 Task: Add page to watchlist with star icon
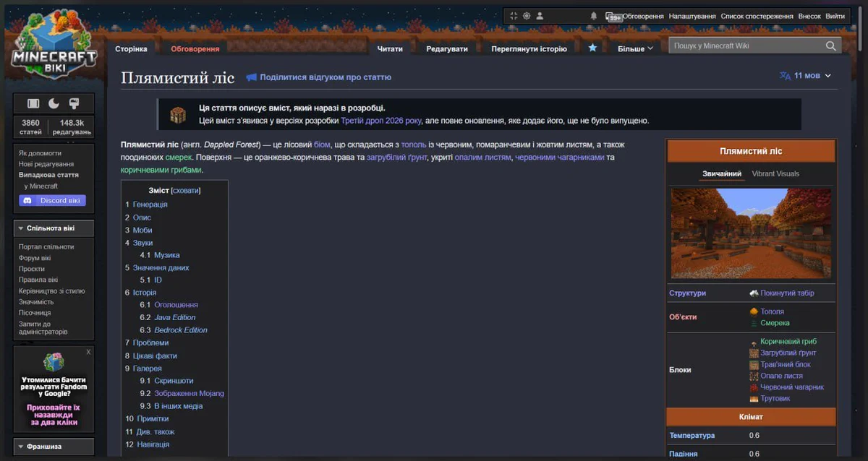click(x=592, y=48)
